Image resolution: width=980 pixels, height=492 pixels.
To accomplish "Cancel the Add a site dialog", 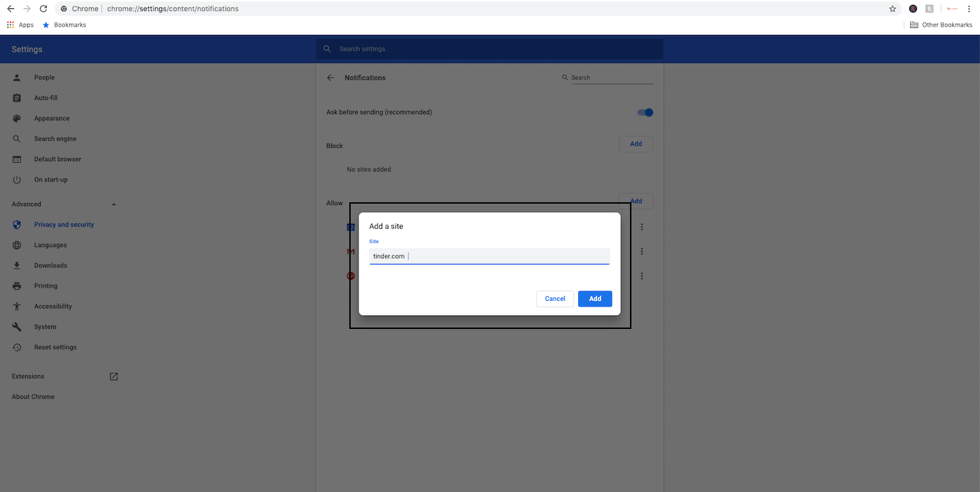I will tap(554, 299).
